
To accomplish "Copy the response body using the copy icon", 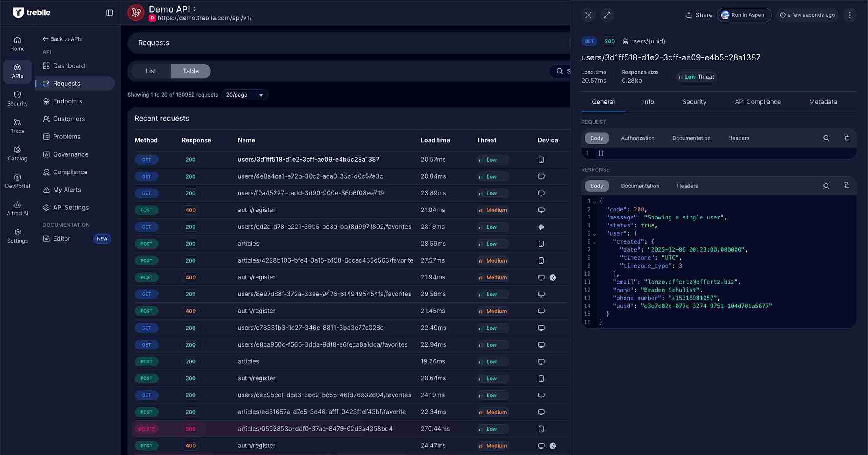I will (846, 185).
